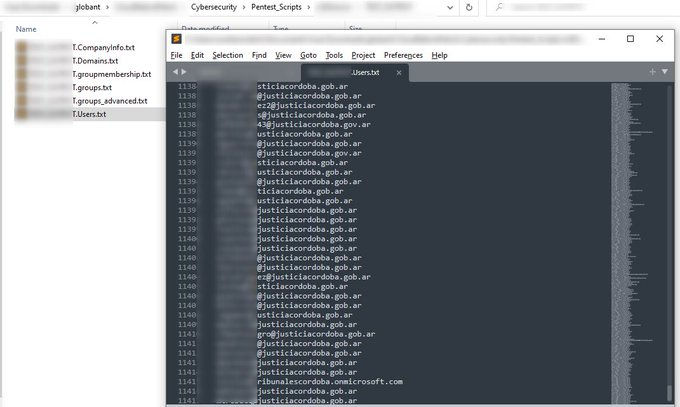This screenshot has height=407, width=680.
Task: Sort files by Name column header
Action: [x=26, y=29]
